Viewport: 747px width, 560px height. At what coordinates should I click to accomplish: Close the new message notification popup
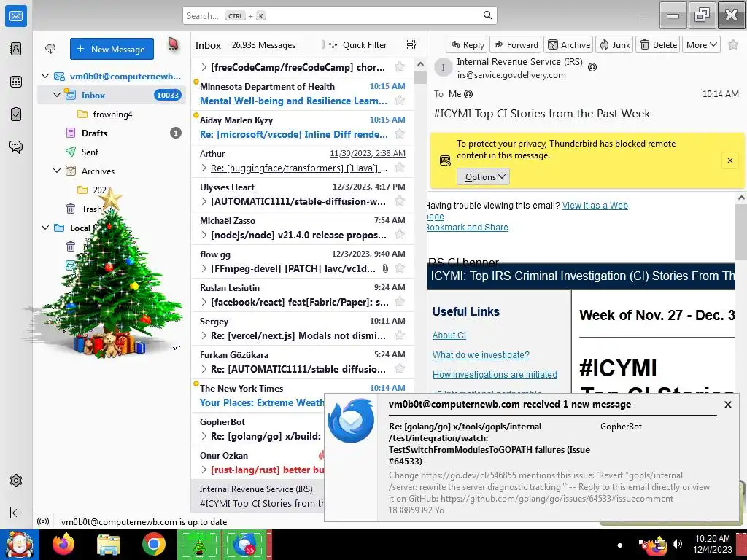(727, 405)
